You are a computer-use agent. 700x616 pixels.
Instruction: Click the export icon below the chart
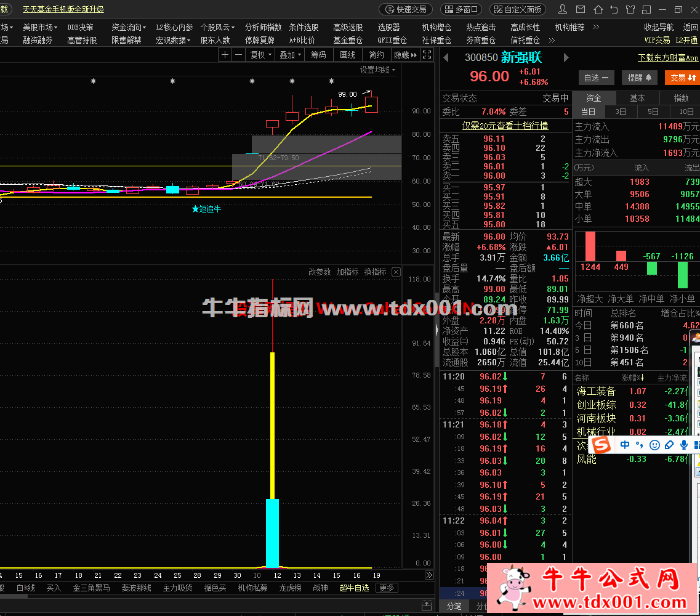click(426, 606)
